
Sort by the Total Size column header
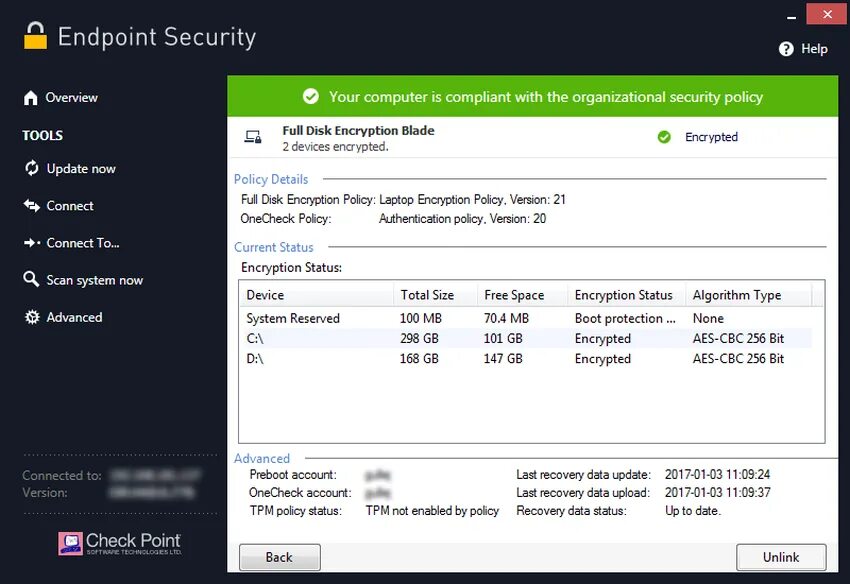(x=434, y=295)
